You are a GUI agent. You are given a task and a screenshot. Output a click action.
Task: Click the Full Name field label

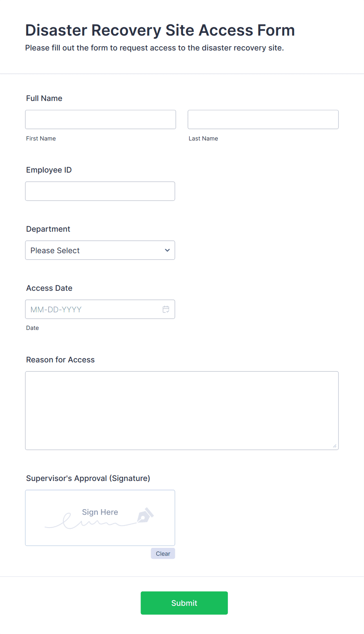pos(44,98)
